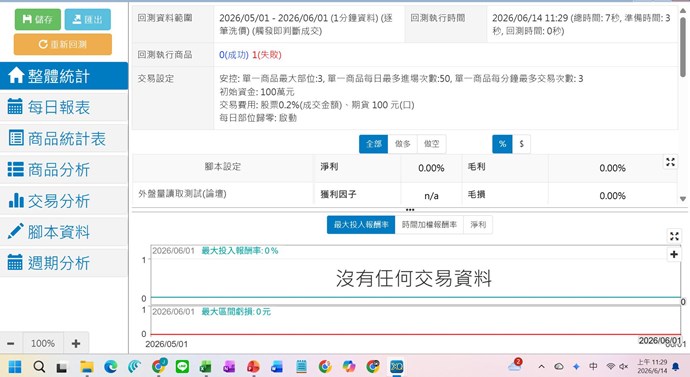Click the scroll-down arrow of statistics table
This screenshot has height=377, width=690.
point(683,199)
